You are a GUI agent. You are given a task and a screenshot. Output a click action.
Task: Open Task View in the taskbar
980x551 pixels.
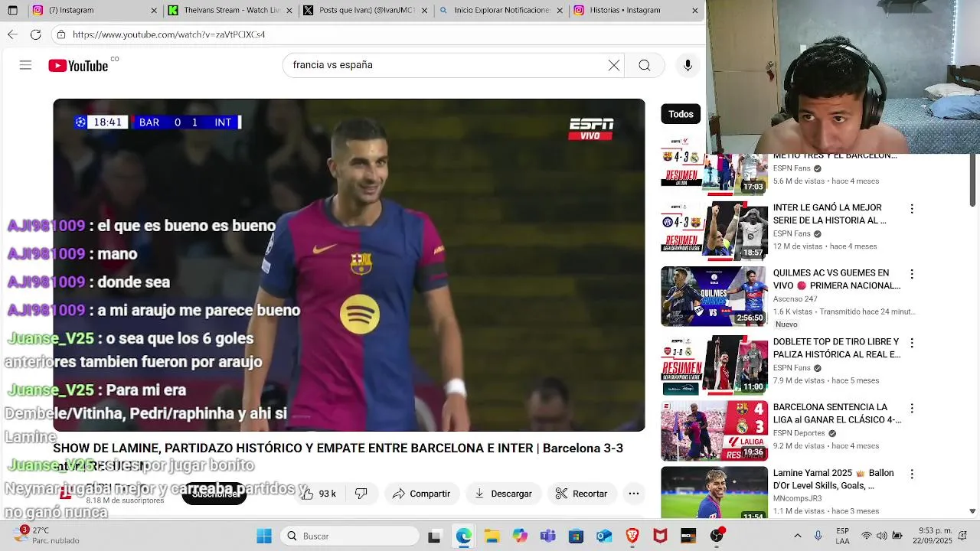point(434,536)
